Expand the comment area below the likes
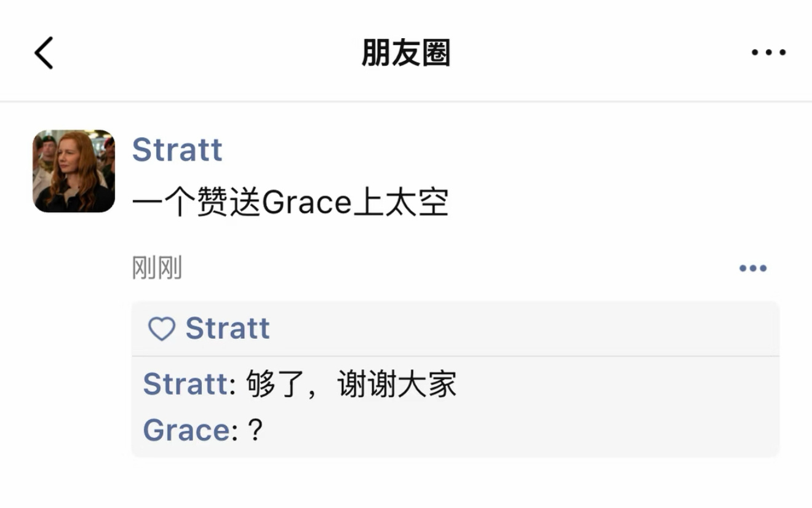The width and height of the screenshot is (812, 508). 431,406
